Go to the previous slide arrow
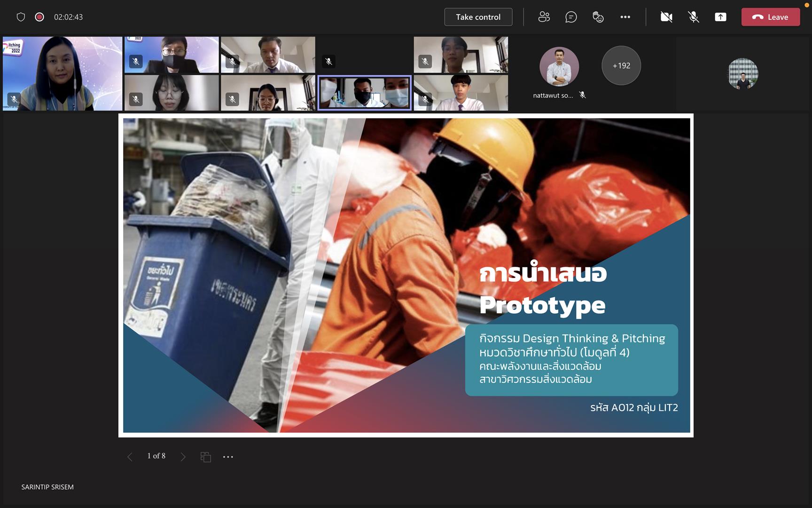The width and height of the screenshot is (812, 508). click(130, 457)
